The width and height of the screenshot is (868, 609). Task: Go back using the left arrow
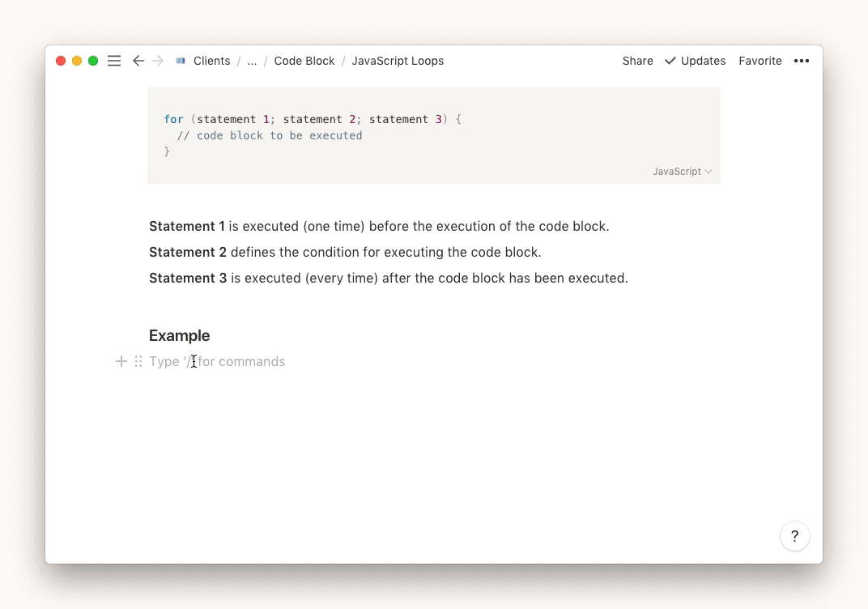pyautogui.click(x=138, y=61)
